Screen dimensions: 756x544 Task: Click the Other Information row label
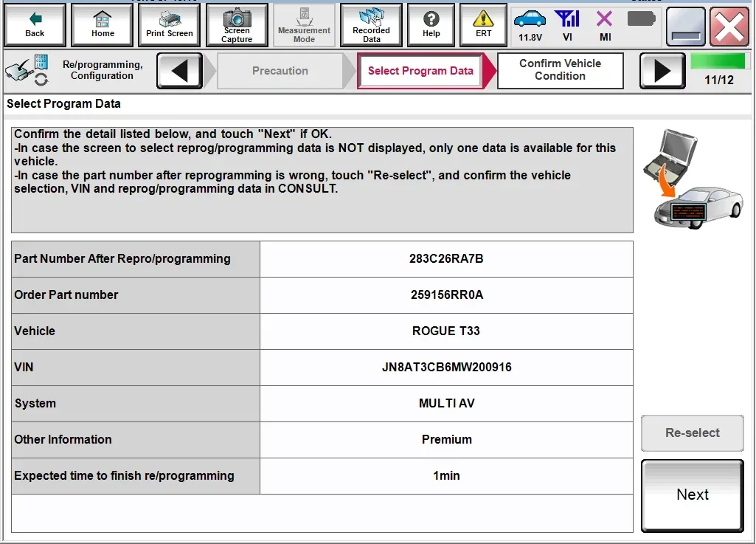click(x=136, y=440)
